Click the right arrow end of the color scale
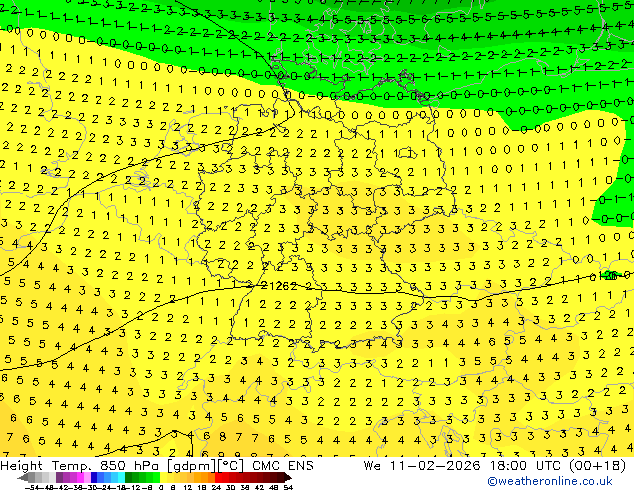The image size is (634, 490). (288, 477)
